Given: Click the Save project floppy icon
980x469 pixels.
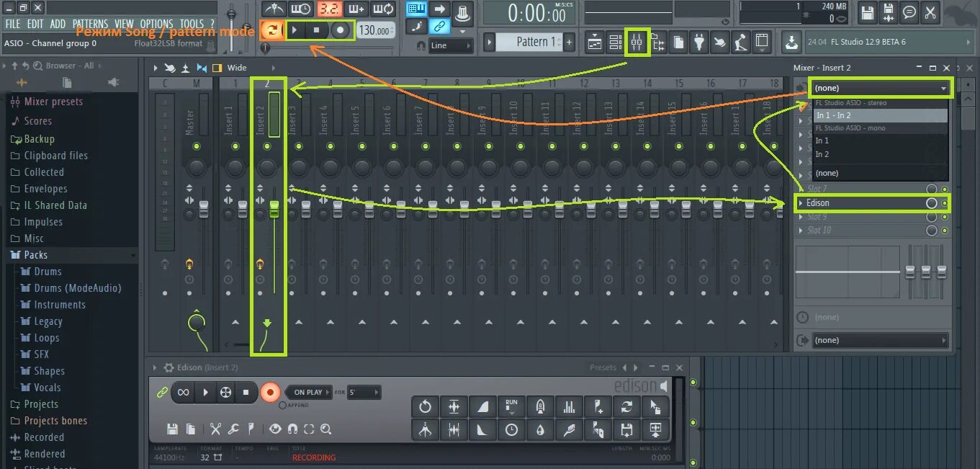Looking at the screenshot, I should 868,12.
